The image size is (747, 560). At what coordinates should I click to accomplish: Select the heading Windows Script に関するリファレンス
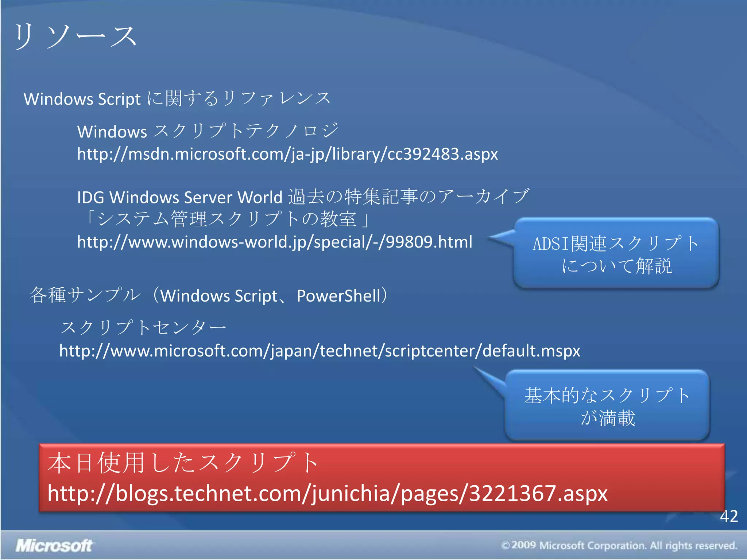click(x=177, y=99)
